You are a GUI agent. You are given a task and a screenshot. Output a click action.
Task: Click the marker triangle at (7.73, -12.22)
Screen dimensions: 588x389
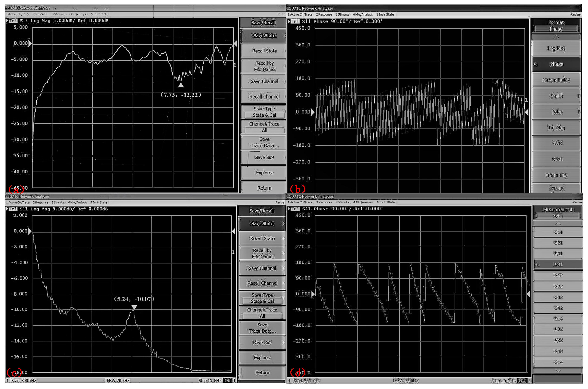181,85
